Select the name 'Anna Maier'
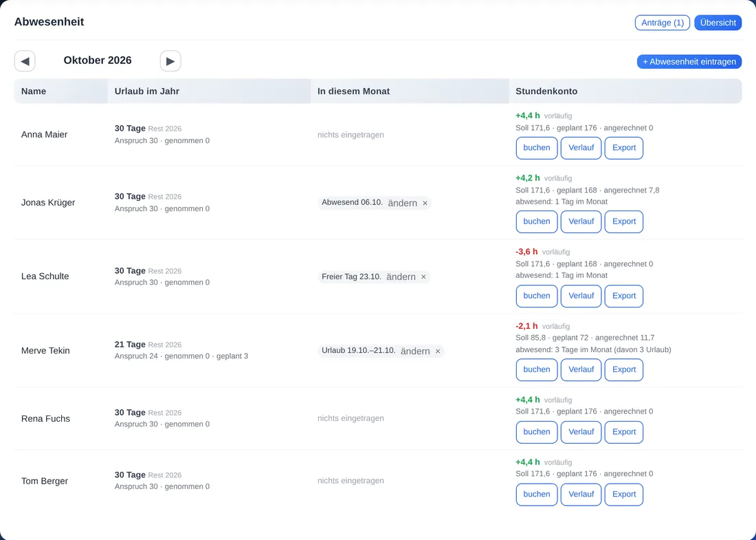The image size is (756, 540). point(45,135)
